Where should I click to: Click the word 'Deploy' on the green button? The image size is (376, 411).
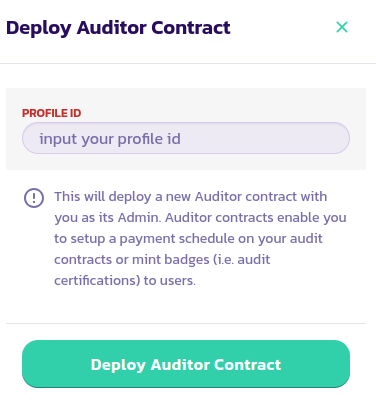tap(118, 365)
